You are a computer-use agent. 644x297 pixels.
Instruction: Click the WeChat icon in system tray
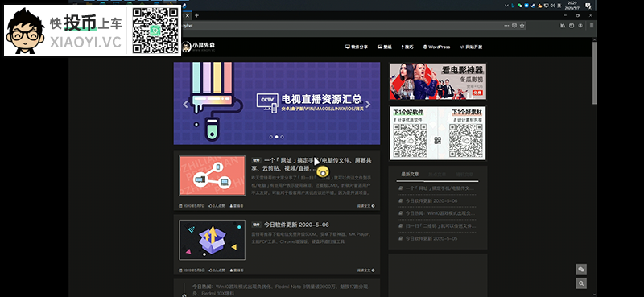click(519, 6)
